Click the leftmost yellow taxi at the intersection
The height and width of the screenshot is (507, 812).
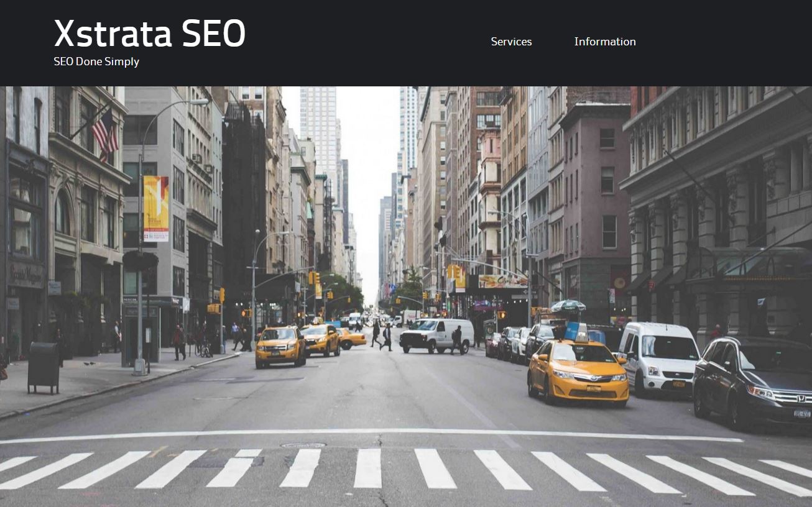click(280, 346)
